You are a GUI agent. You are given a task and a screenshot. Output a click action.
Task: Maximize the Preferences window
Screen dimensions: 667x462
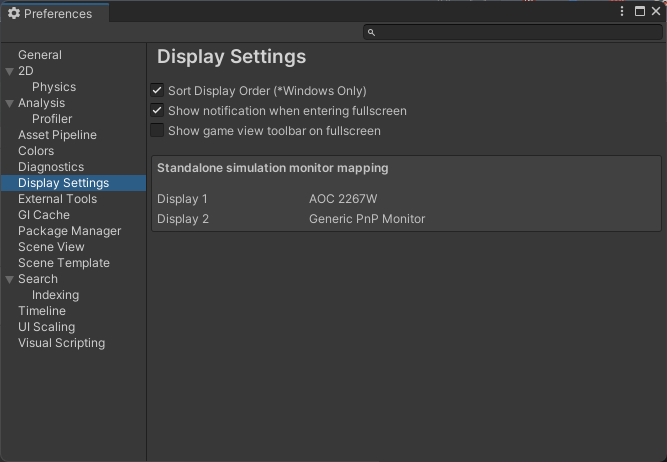tap(640, 12)
